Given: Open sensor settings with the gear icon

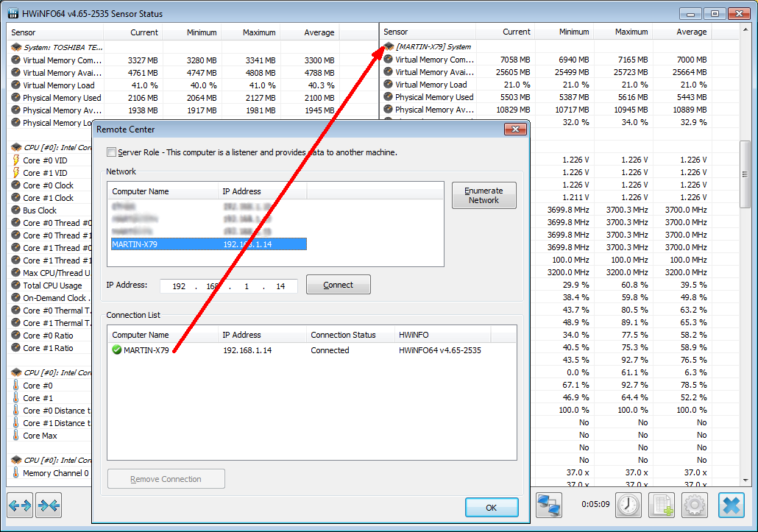Looking at the screenshot, I should [695, 506].
